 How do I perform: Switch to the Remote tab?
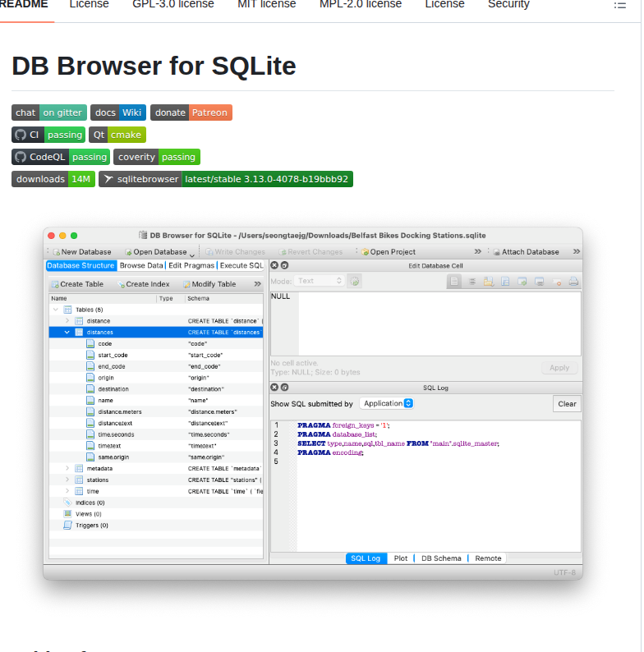point(488,558)
